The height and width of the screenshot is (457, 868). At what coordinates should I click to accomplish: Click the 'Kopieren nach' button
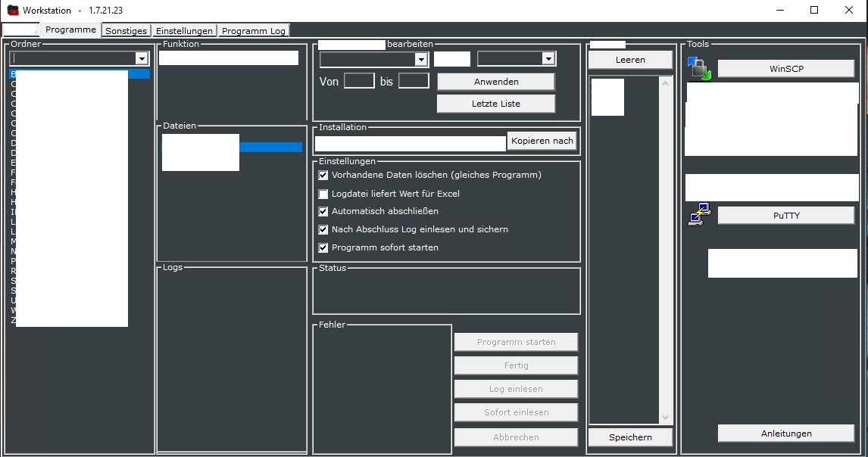[542, 141]
